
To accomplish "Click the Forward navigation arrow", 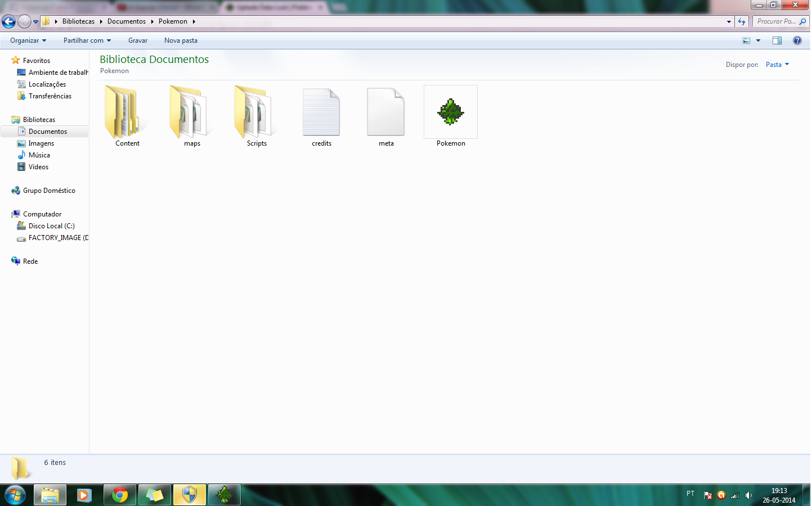I will tap(24, 21).
